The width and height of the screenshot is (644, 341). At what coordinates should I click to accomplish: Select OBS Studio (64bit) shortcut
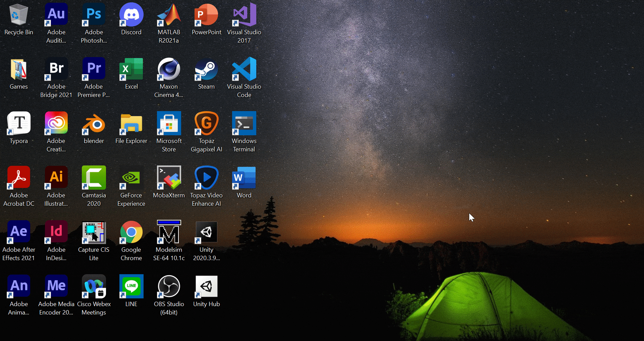point(169,287)
